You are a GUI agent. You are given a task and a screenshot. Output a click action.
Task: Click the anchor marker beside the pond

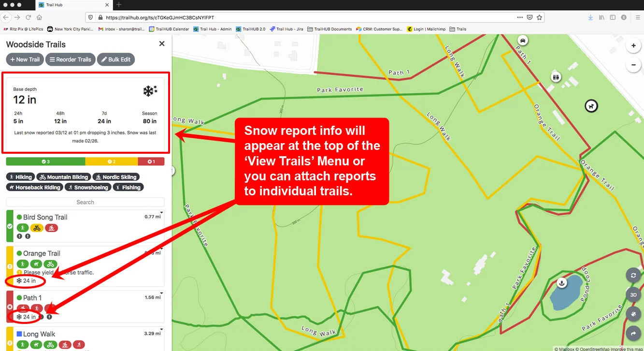(x=561, y=282)
